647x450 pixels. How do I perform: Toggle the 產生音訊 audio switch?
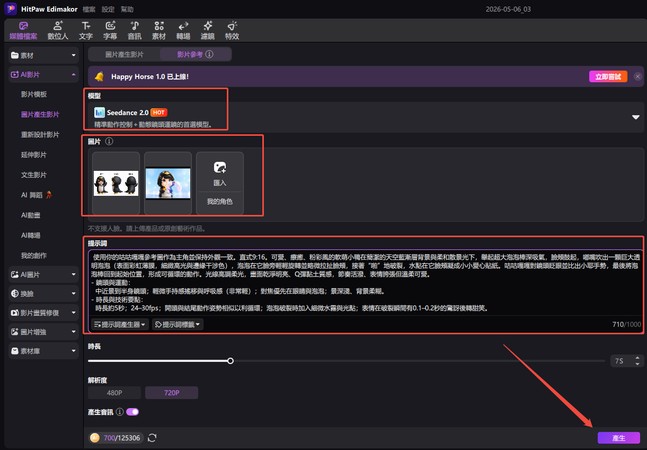[132, 412]
